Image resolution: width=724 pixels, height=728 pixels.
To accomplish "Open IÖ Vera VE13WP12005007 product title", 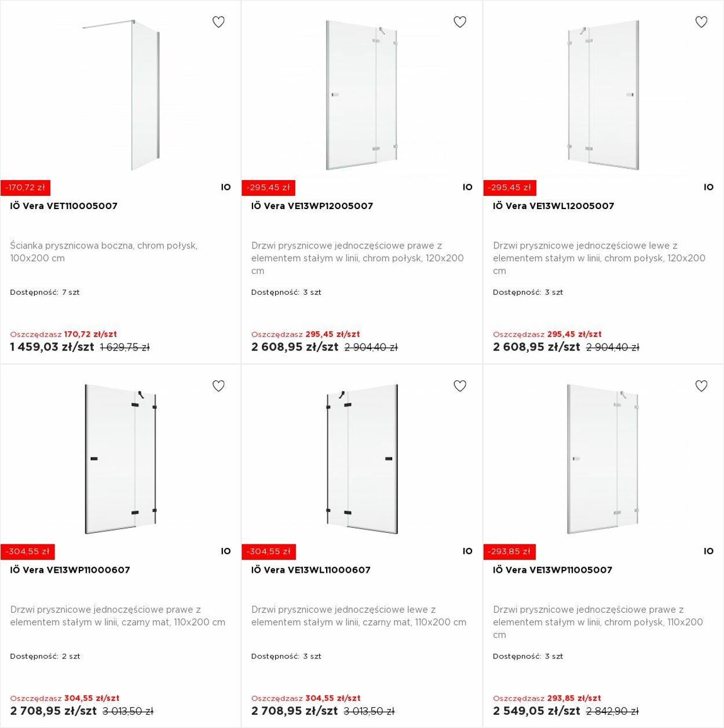I will coord(312,206).
